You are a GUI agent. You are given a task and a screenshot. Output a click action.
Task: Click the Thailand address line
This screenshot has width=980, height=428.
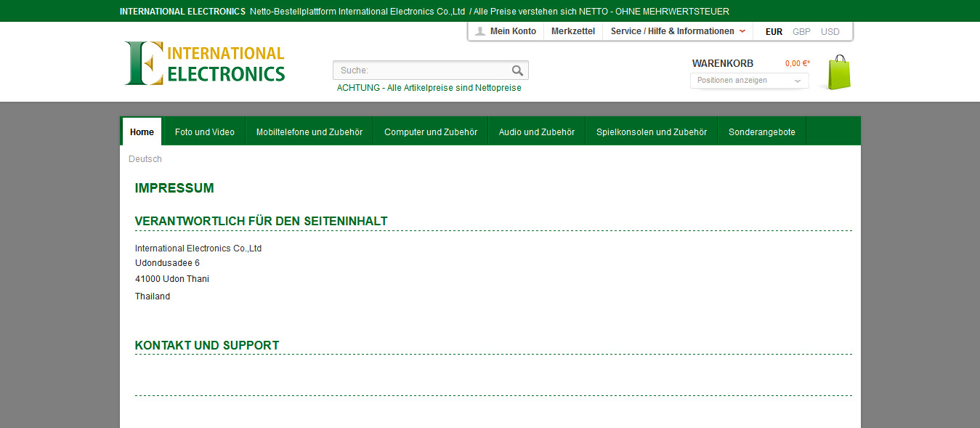tap(153, 296)
